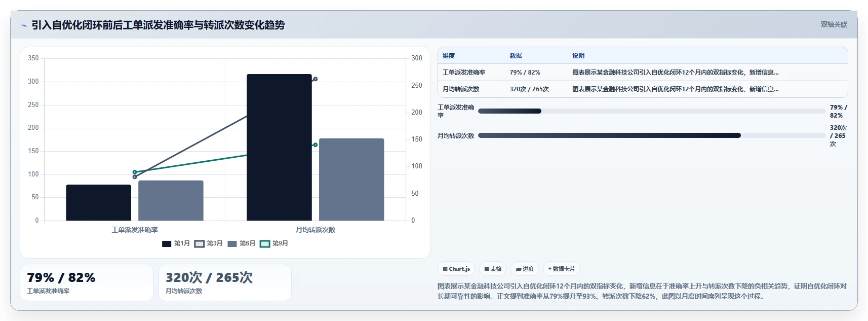Click the 79% / 82% table cell
This screenshot has width=868, height=321.
525,73
